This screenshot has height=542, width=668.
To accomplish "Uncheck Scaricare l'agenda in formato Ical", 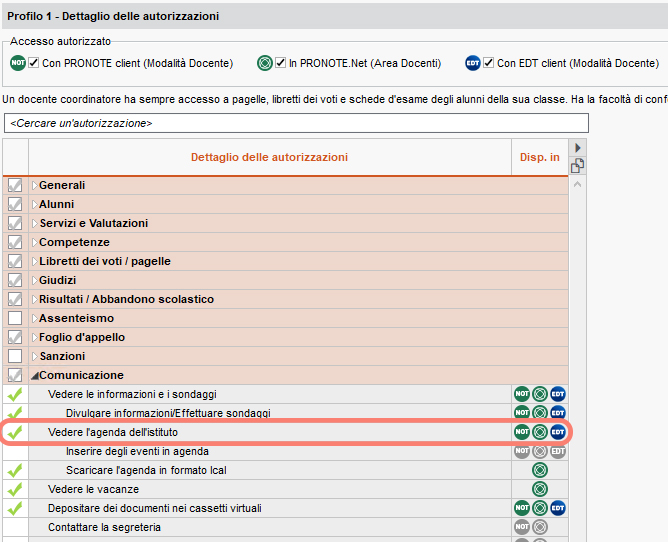I will coord(15,470).
